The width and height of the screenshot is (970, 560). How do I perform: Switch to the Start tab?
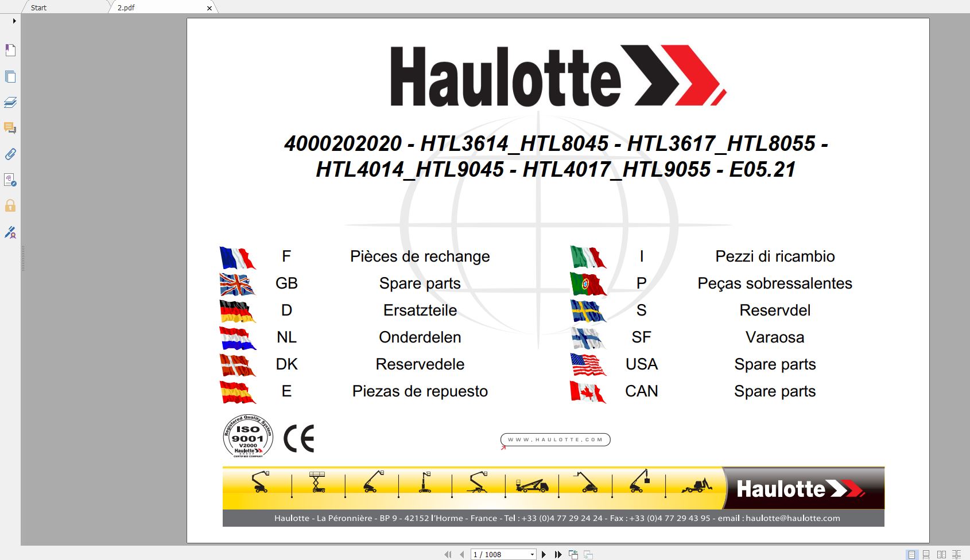(37, 7)
